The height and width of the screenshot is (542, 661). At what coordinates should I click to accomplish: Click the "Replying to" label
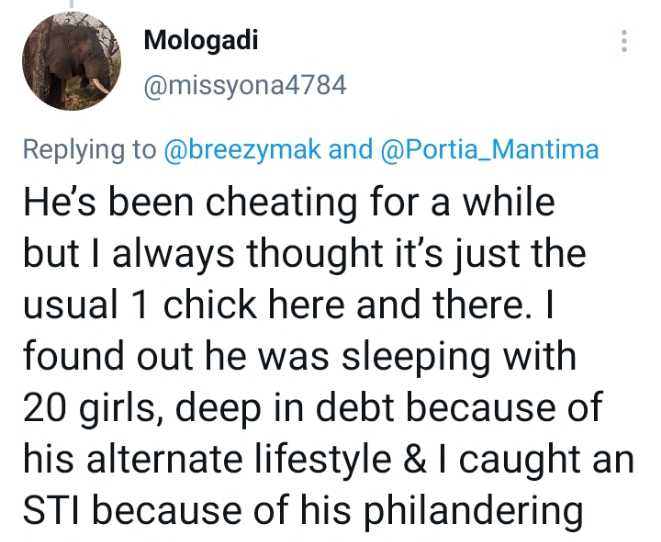(89, 150)
